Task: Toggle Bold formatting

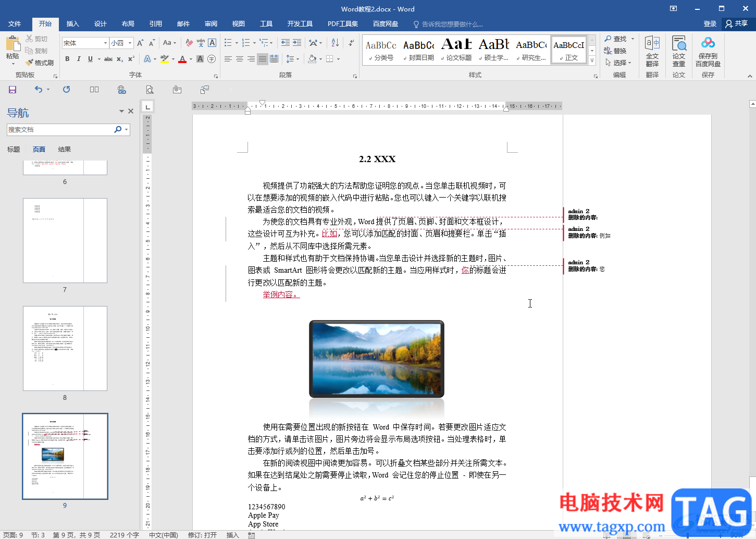Action: tap(67, 59)
